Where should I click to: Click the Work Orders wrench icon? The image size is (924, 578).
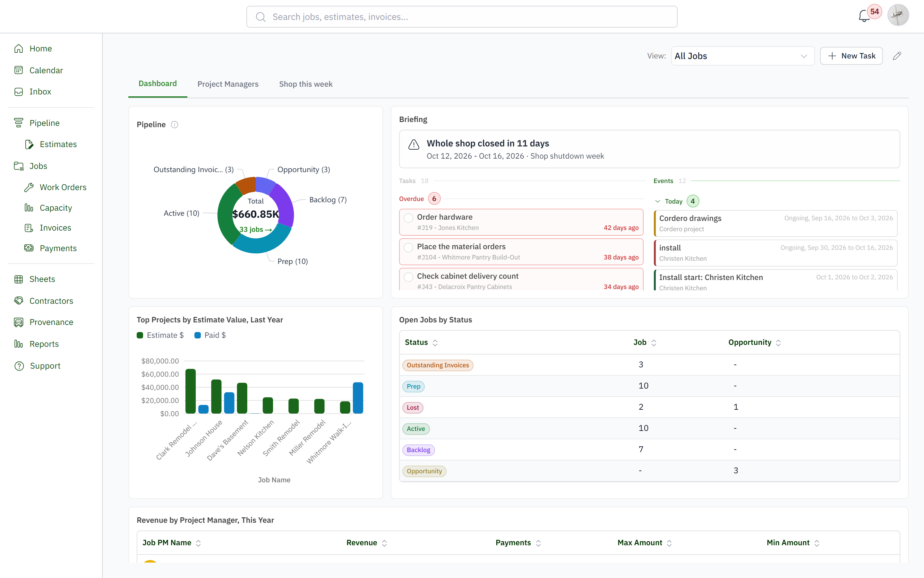[29, 187]
